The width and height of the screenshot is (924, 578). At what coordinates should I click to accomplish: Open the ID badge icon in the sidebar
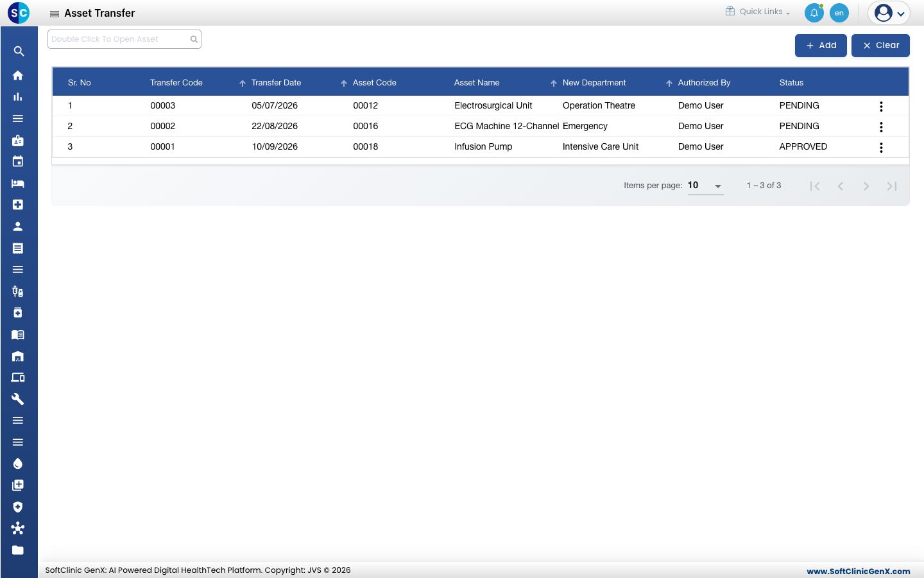[x=18, y=140]
